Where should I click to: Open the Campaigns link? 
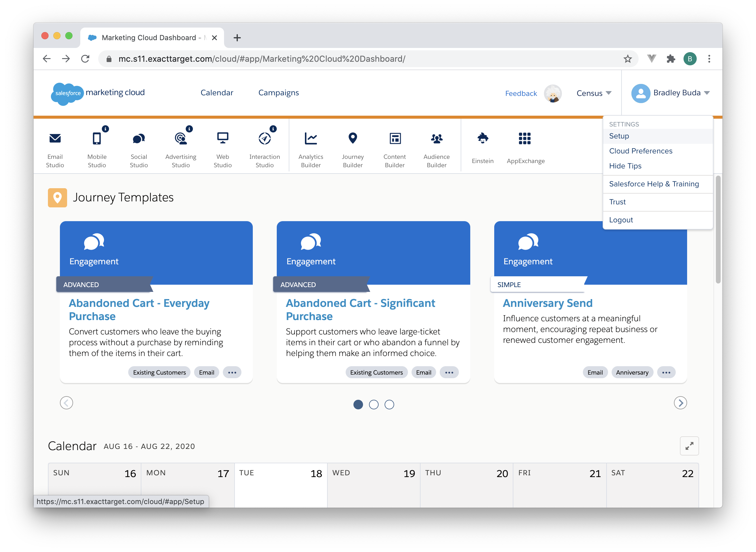tap(279, 93)
